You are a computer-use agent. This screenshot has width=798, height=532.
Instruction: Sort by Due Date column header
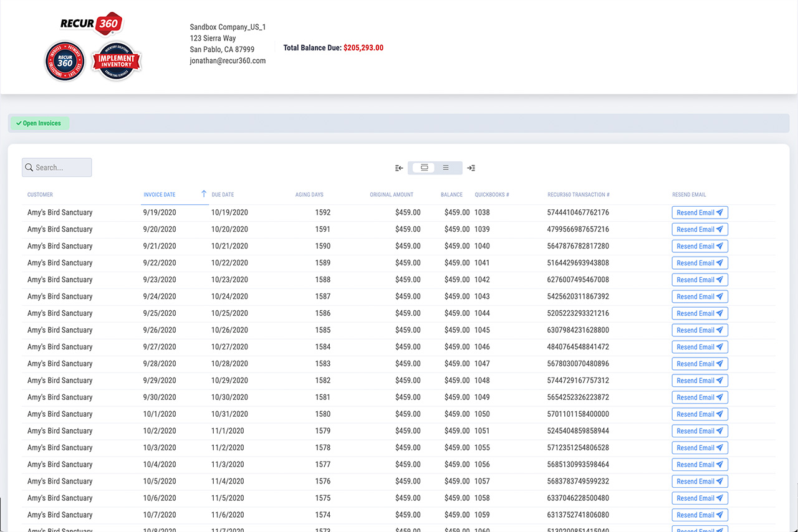[223, 195]
